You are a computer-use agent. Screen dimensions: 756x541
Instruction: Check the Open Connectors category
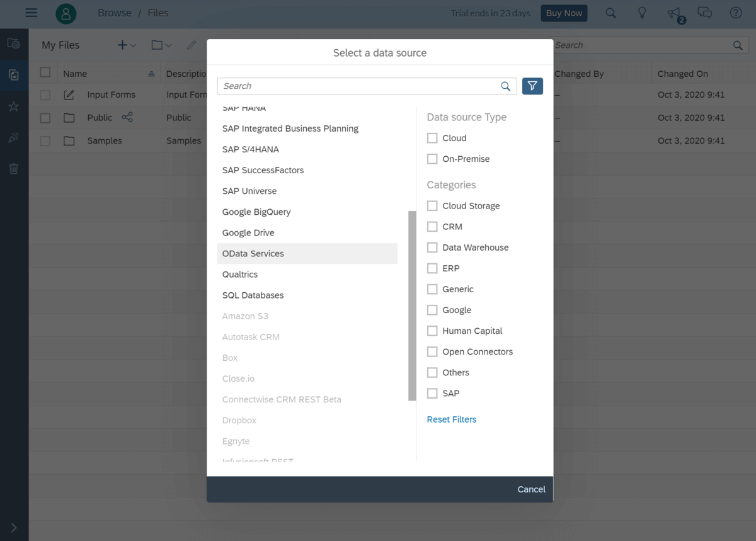point(432,351)
